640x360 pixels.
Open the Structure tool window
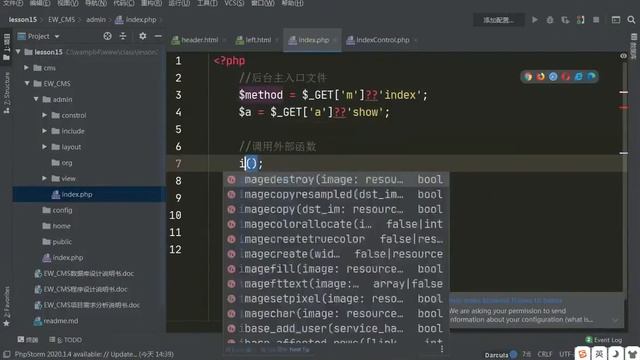point(6,93)
